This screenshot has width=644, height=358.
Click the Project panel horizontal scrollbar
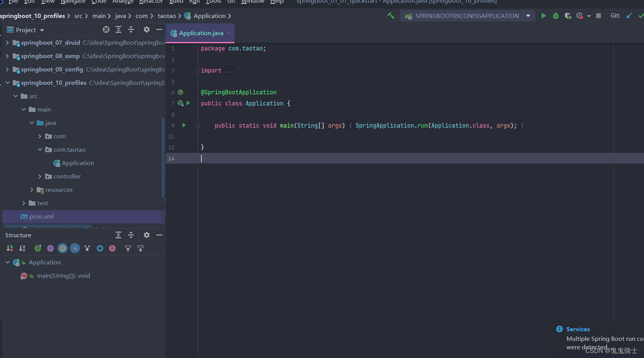point(48,226)
